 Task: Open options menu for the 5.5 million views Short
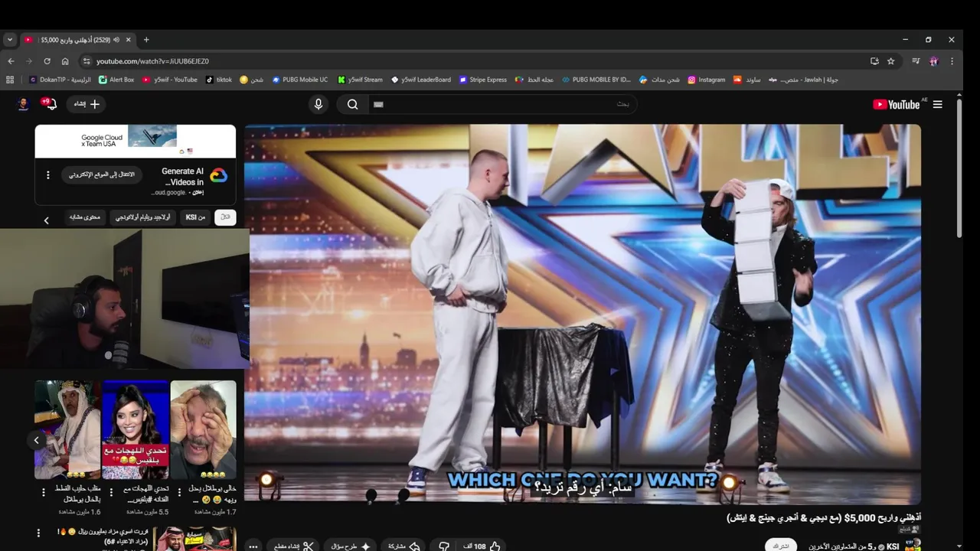111,492
